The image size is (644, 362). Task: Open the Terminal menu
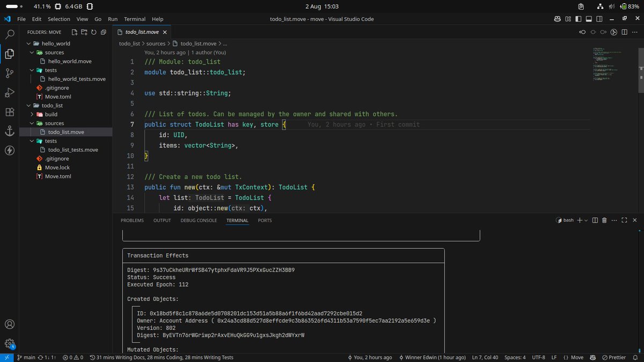click(135, 19)
